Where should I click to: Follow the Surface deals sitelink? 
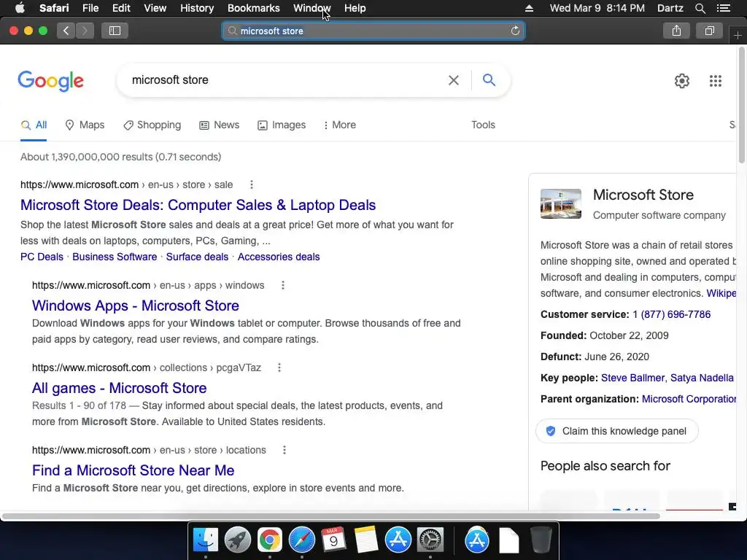(x=197, y=257)
